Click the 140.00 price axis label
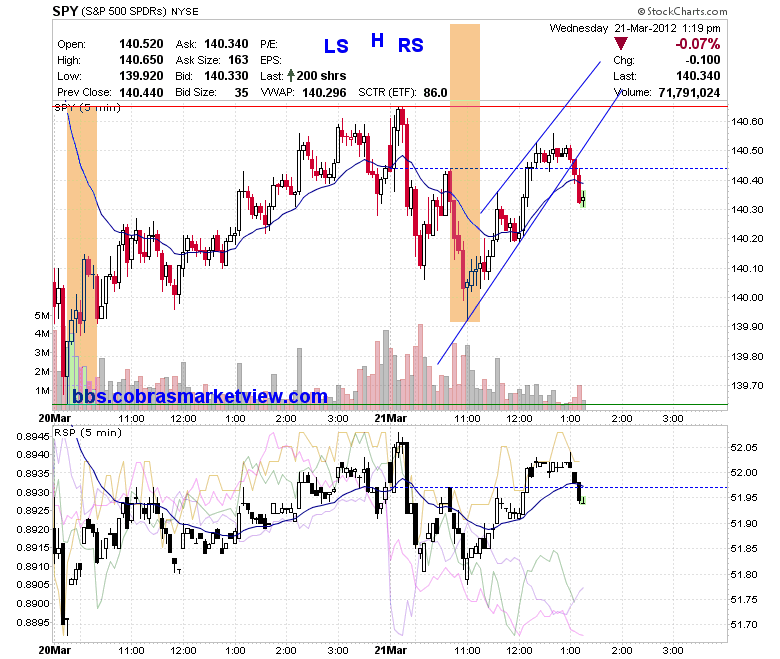 point(747,297)
